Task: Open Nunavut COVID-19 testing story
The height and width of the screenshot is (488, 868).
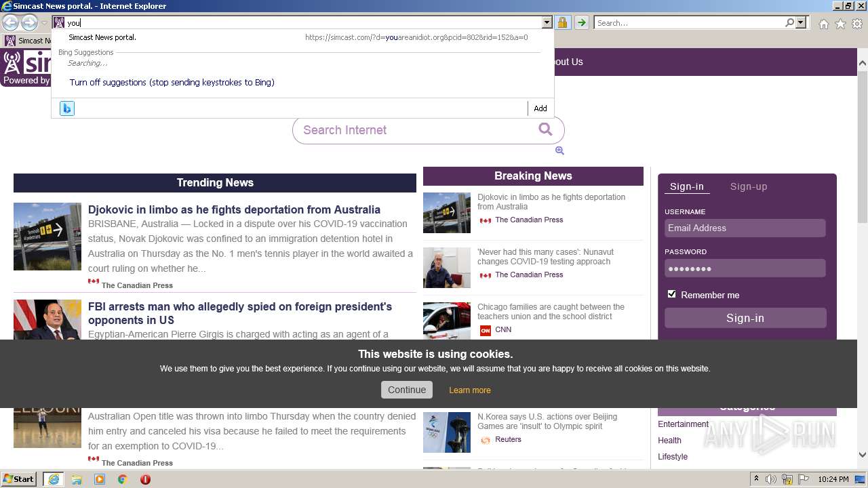Action: point(545,257)
